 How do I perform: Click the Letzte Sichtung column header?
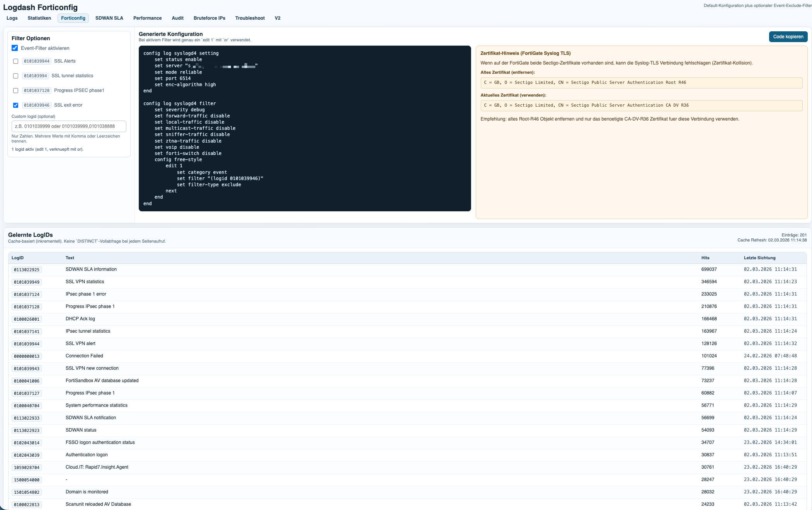pos(759,258)
